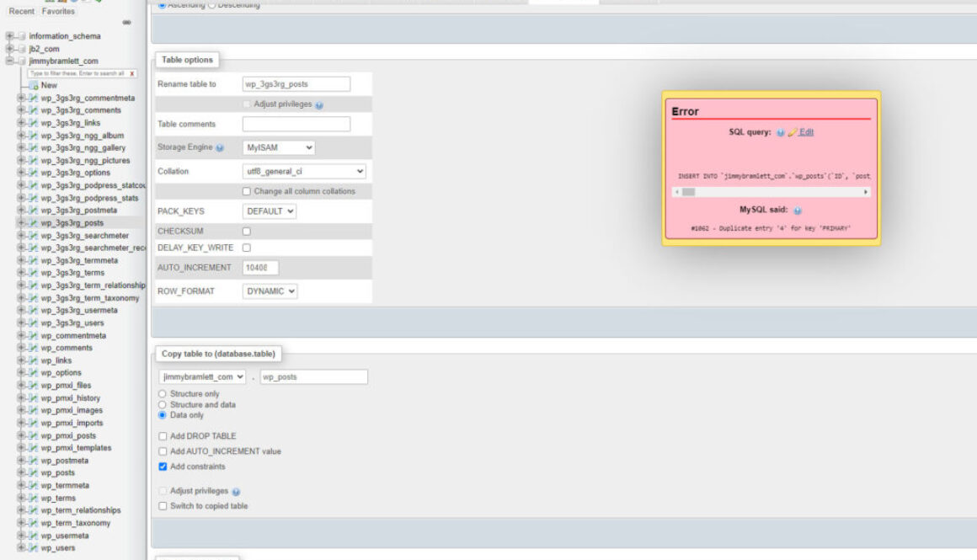Click the table icon beside wp_posts

[x=34, y=472]
